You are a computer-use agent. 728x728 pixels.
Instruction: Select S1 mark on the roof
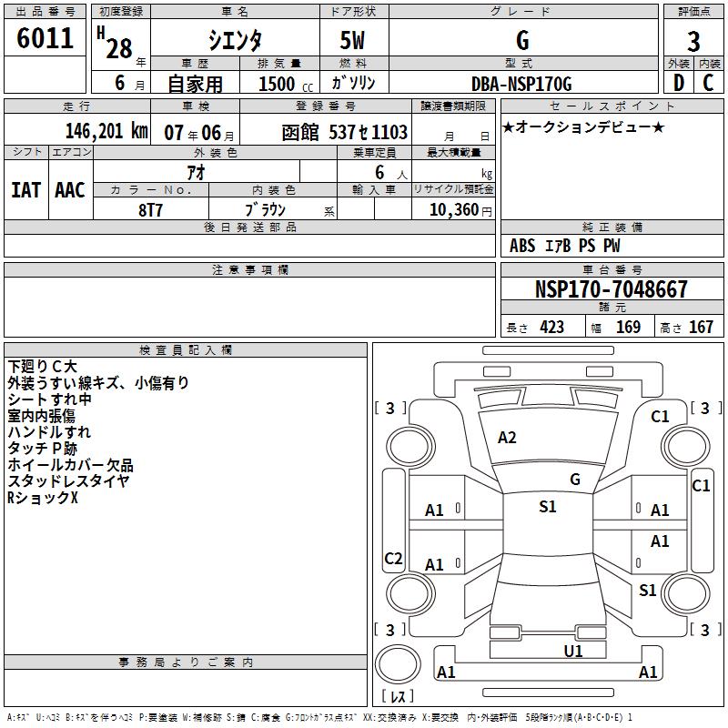(x=548, y=507)
